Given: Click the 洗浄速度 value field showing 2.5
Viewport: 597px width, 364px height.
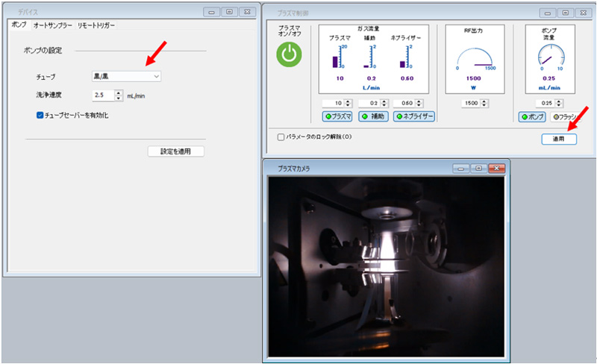Looking at the screenshot, I should (x=103, y=95).
